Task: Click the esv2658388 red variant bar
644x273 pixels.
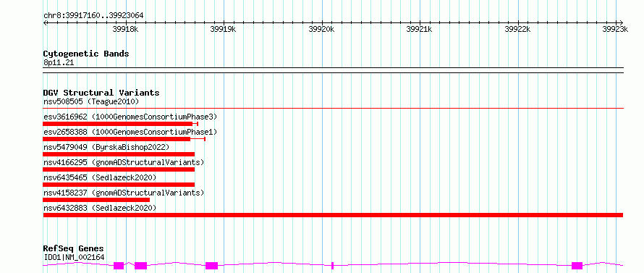Action: coord(116,139)
